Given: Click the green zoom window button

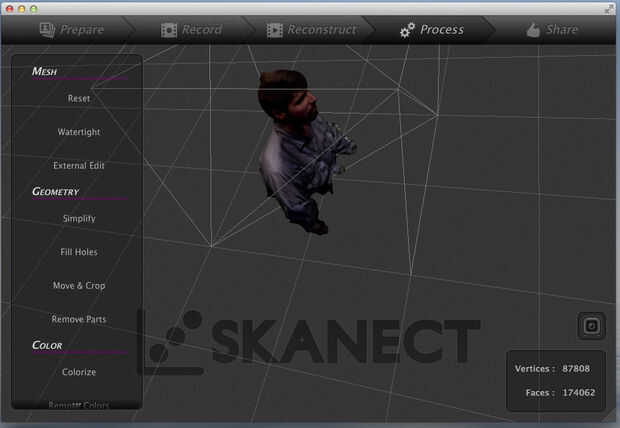Looking at the screenshot, I should click(34, 9).
